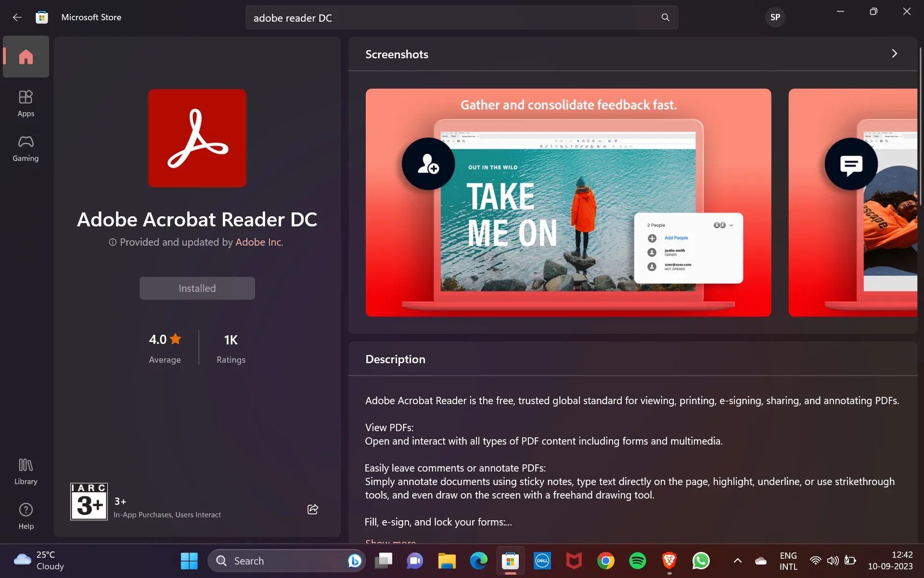Open WhatsApp from the taskbar
The height and width of the screenshot is (578, 924).
[701, 561]
